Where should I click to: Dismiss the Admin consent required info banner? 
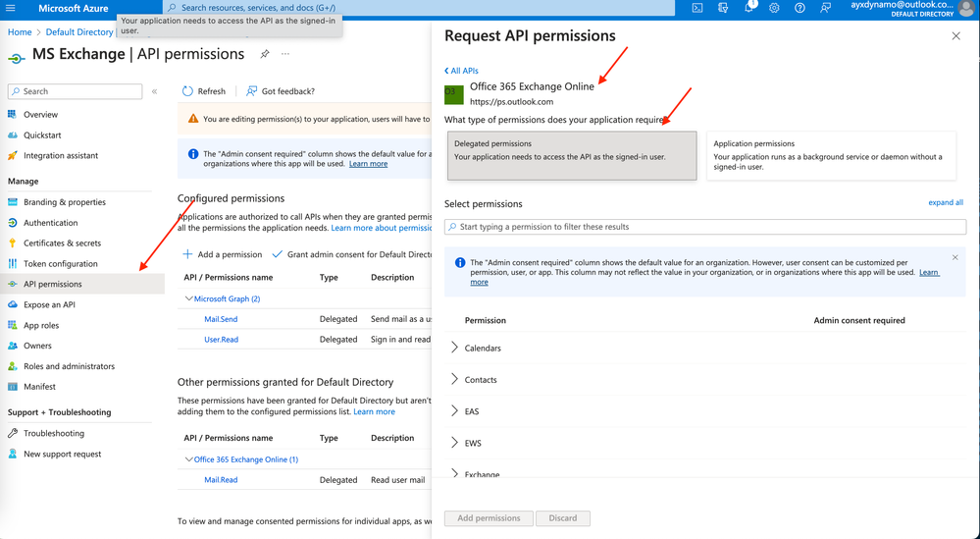pos(955,257)
